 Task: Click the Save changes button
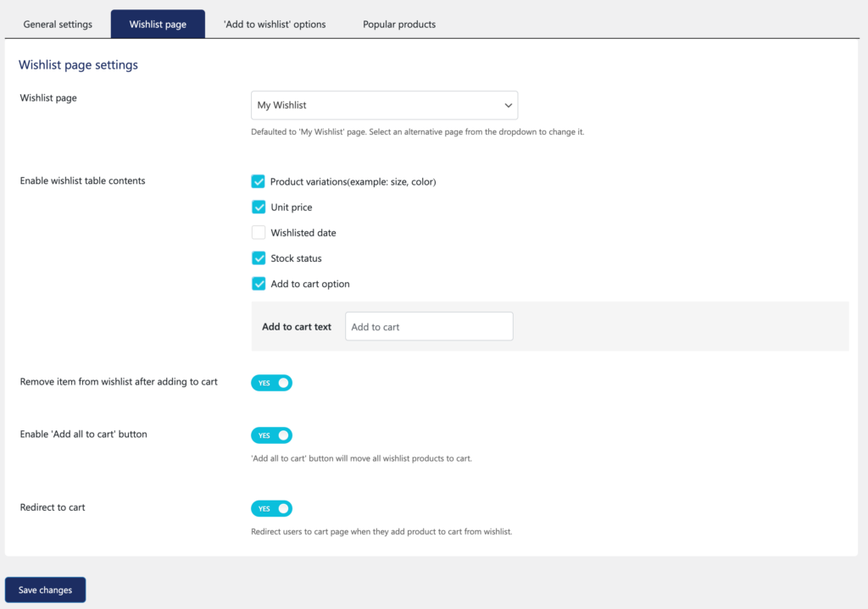46,590
